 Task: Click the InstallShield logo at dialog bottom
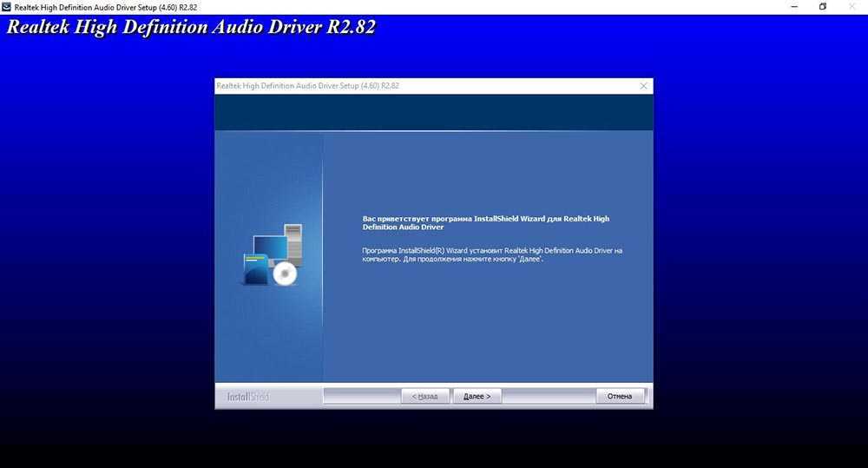click(x=248, y=397)
